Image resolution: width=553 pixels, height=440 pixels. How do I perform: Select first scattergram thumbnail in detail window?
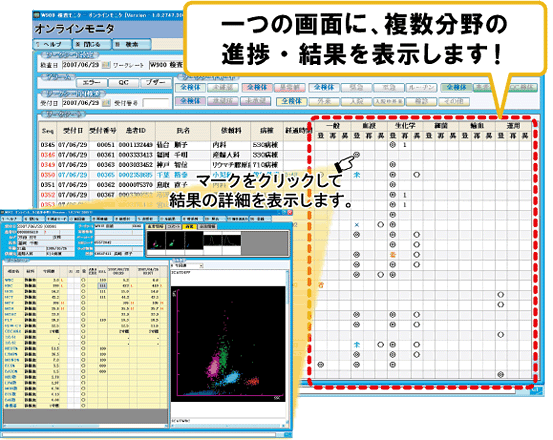156,243
